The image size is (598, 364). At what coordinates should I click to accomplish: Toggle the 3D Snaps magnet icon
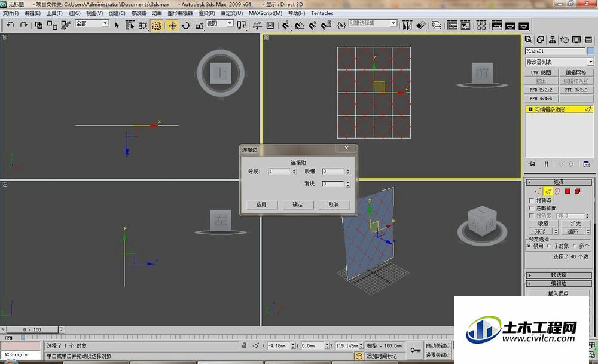(x=286, y=26)
